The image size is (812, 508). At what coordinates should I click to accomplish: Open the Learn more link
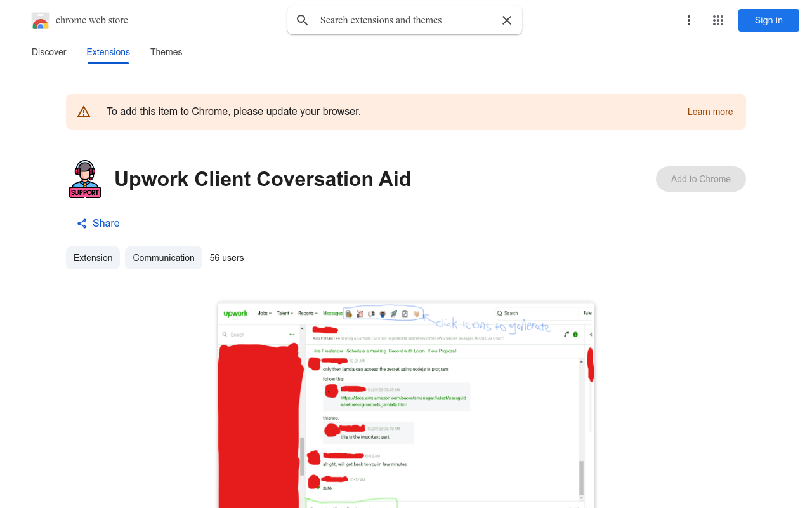710,112
